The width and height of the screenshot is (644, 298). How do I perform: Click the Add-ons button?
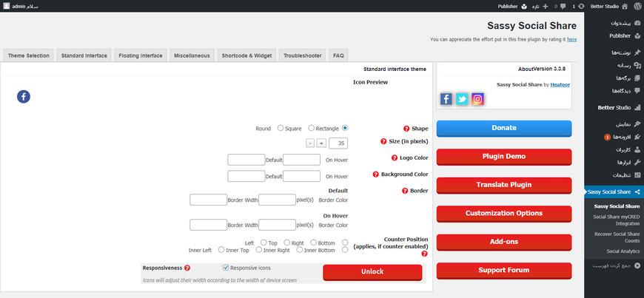[x=504, y=242]
